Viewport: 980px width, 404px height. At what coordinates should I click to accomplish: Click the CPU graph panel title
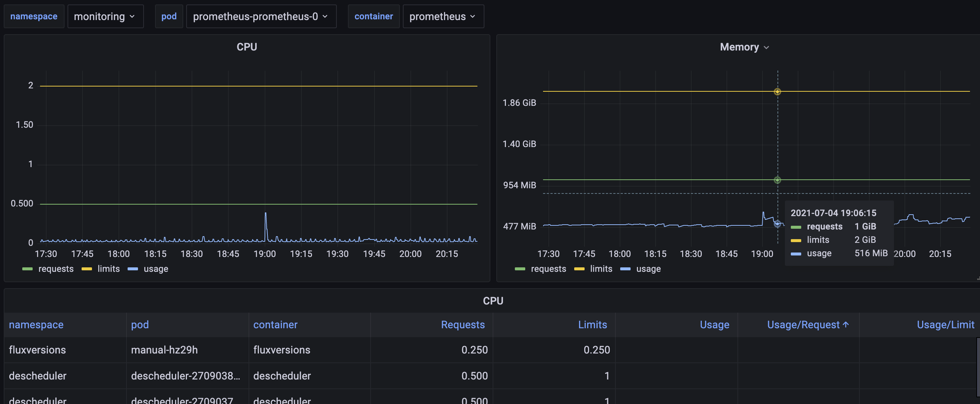[x=247, y=47]
